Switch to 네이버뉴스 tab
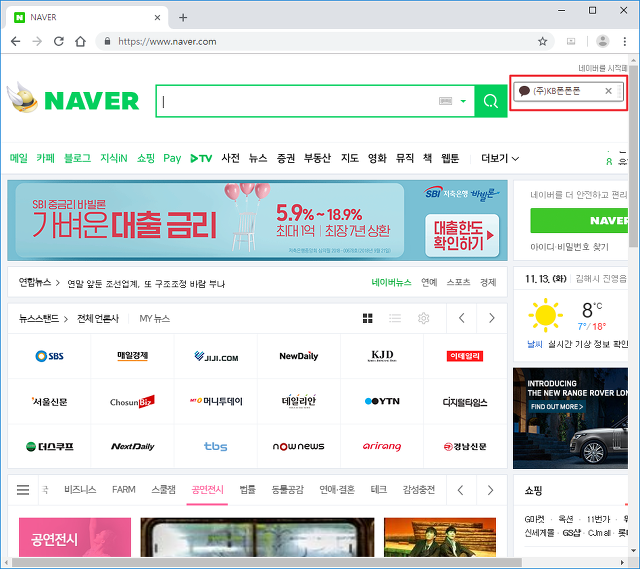 coord(391,282)
